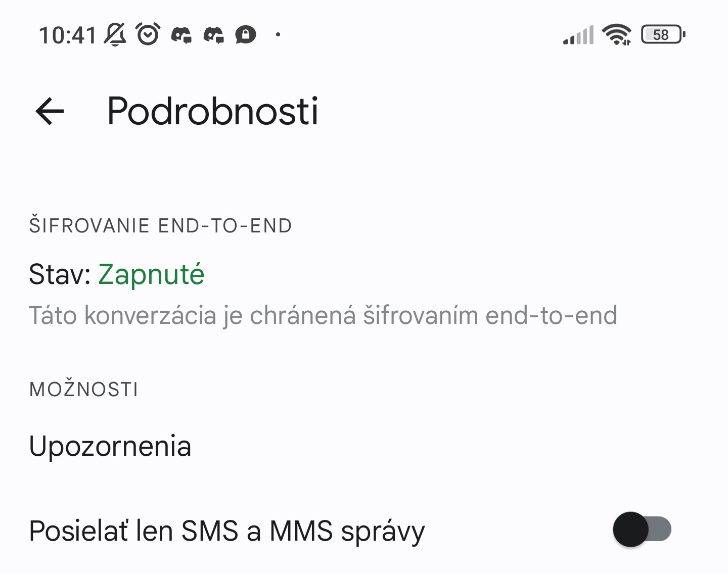The image size is (728, 574).
Task: Tap the 'Táto konverzácia je chránená' description
Action: pos(323,315)
